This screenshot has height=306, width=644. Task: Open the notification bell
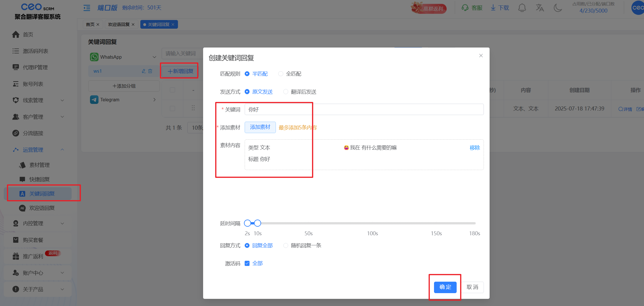522,8
